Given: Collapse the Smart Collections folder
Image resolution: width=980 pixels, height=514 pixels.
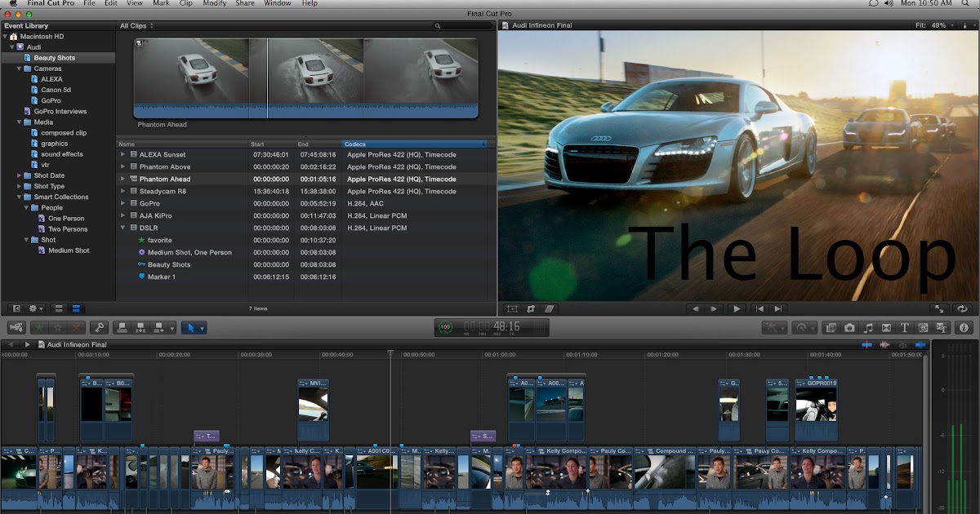Looking at the screenshot, I should 20,197.
